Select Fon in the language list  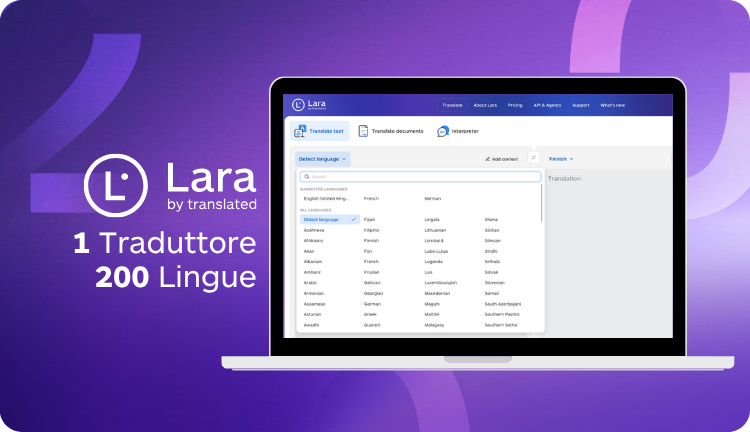click(368, 251)
